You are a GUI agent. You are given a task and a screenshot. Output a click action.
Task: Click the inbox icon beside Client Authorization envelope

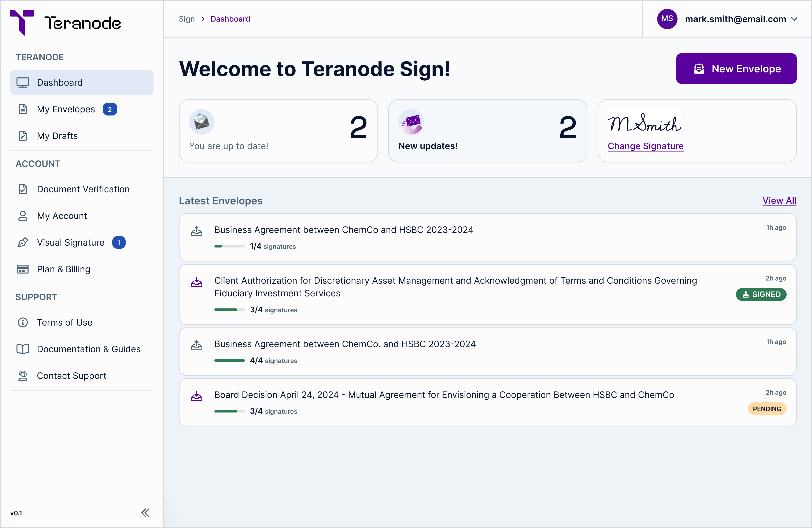(196, 282)
